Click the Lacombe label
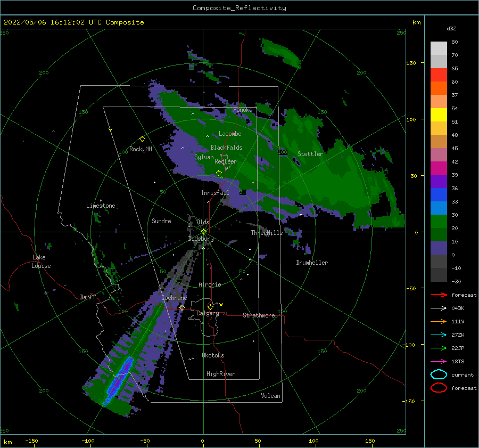The image size is (479, 448). [230, 134]
